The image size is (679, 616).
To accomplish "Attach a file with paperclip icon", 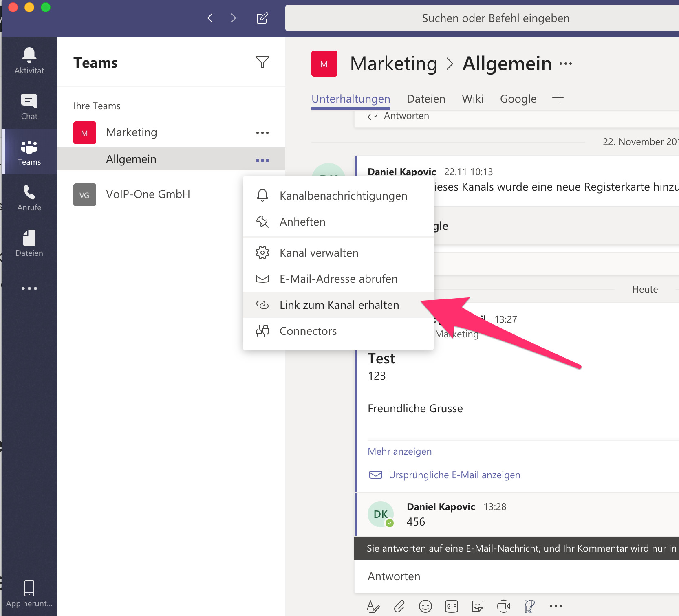I will coord(399,606).
